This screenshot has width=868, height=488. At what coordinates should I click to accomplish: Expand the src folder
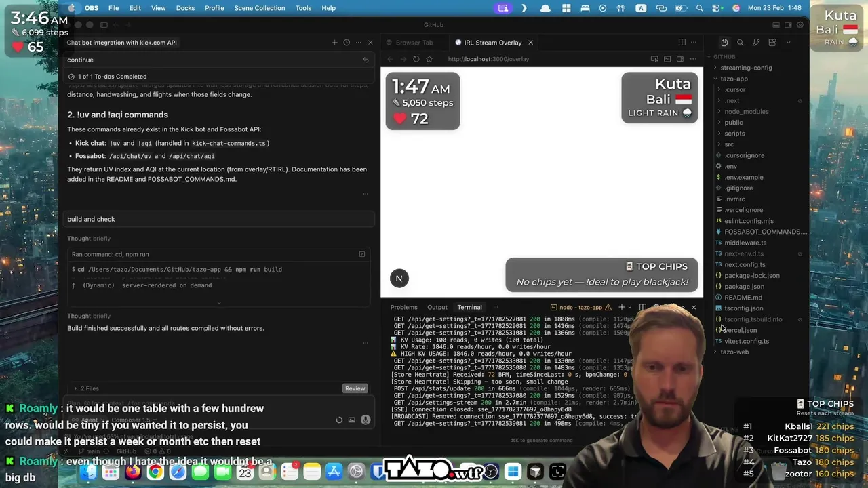[x=729, y=144]
